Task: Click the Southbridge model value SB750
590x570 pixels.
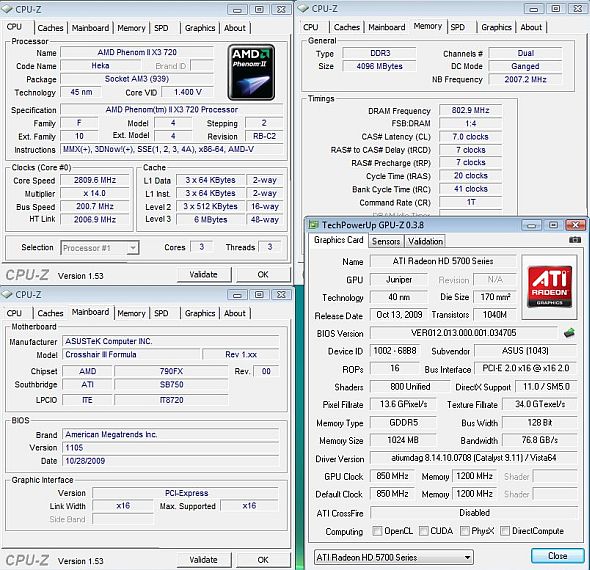Action: (171, 385)
